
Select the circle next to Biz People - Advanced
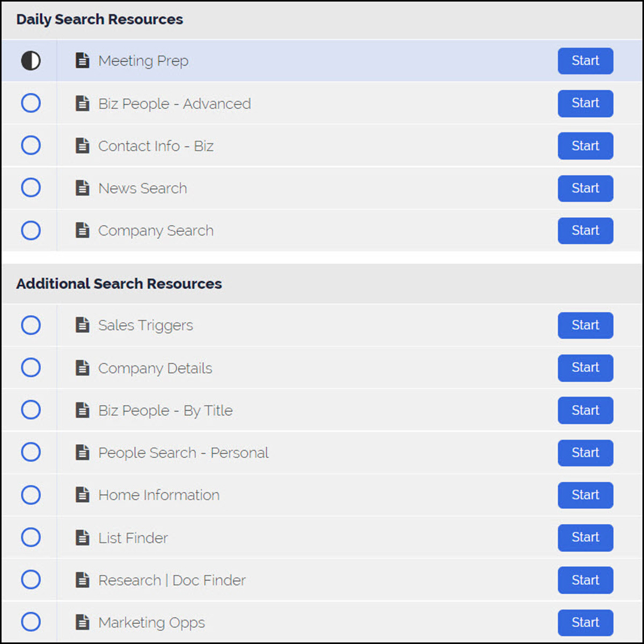pos(31,103)
